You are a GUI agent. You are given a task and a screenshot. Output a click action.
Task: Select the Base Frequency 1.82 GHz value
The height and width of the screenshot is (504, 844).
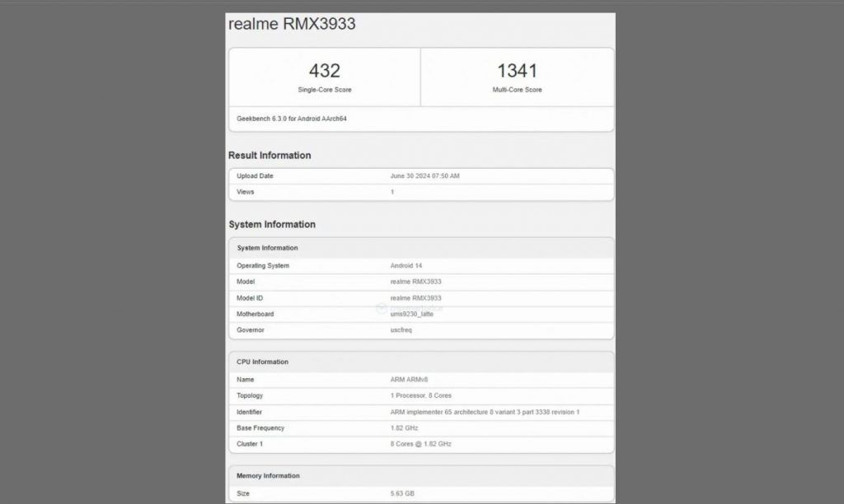pos(404,428)
